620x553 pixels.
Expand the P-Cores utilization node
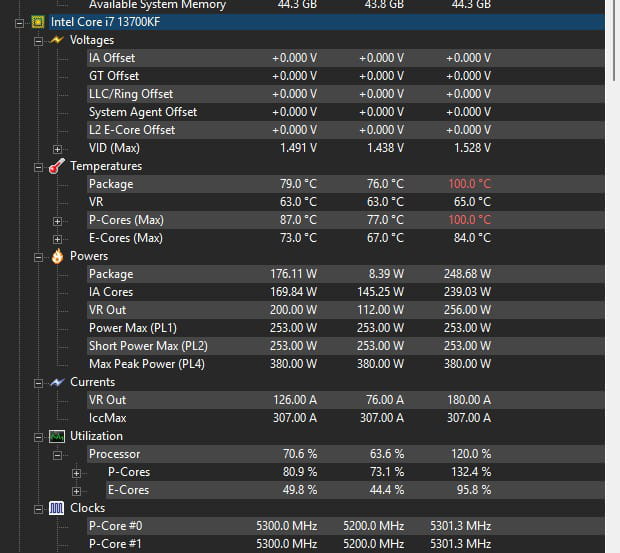tap(76, 474)
